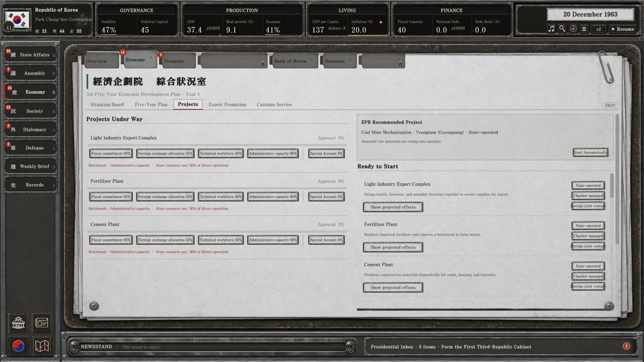This screenshot has height=362, width=644.
Task: Show projected effects for Cement Plant
Action: (x=393, y=288)
